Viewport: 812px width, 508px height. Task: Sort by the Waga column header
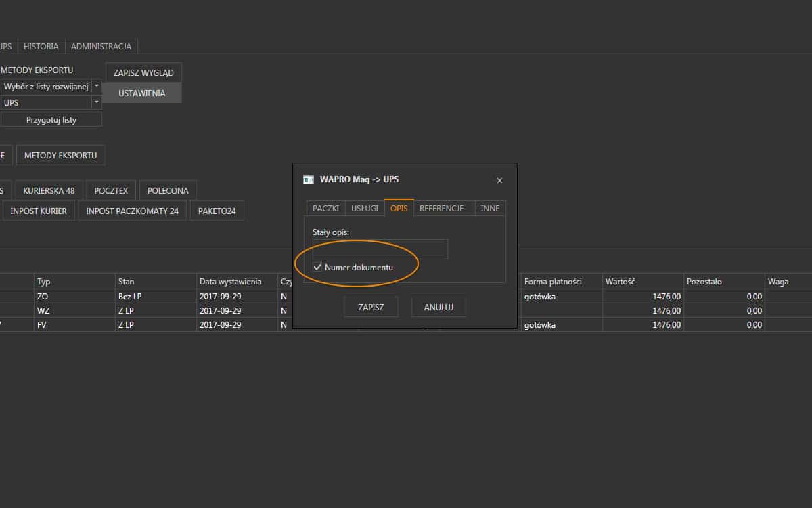[x=788, y=281]
